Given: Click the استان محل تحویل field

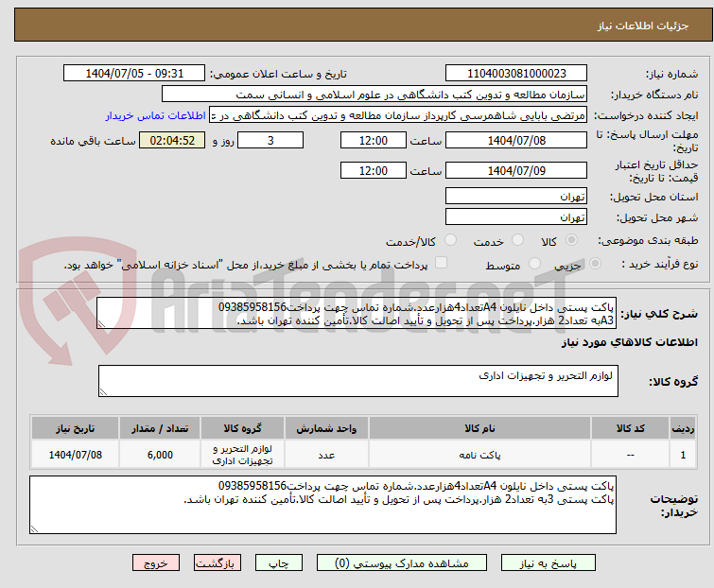Looking at the screenshot, I should coord(516,196).
